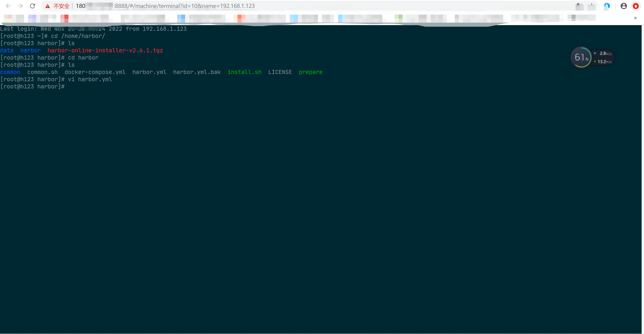Click the last empty shell prompt line
This screenshot has width=644, height=334.
(x=33, y=87)
